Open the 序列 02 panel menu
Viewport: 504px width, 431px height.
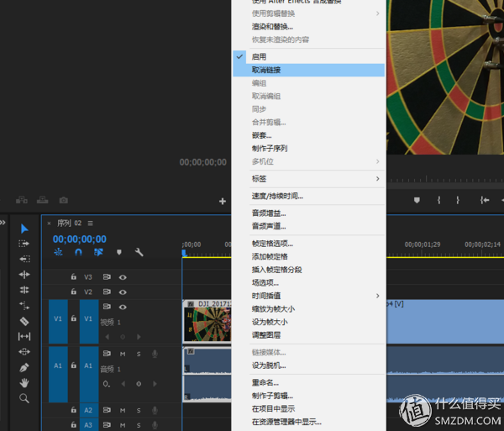(x=91, y=223)
